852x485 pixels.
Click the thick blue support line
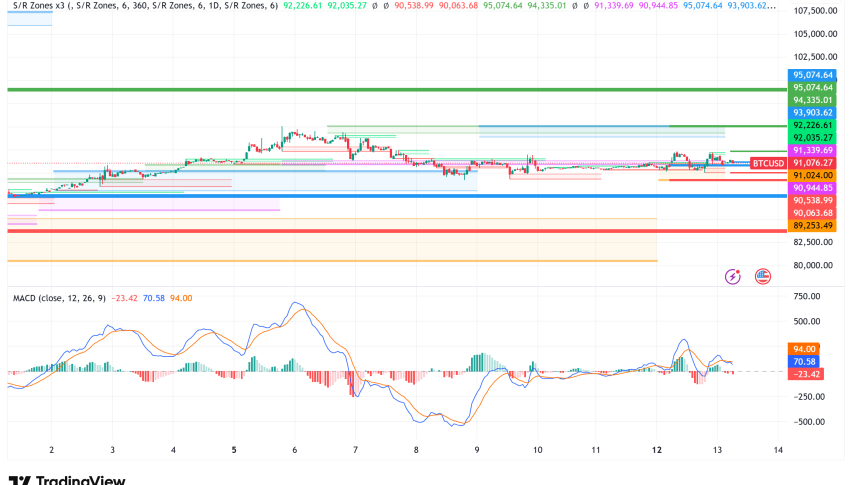coord(400,196)
